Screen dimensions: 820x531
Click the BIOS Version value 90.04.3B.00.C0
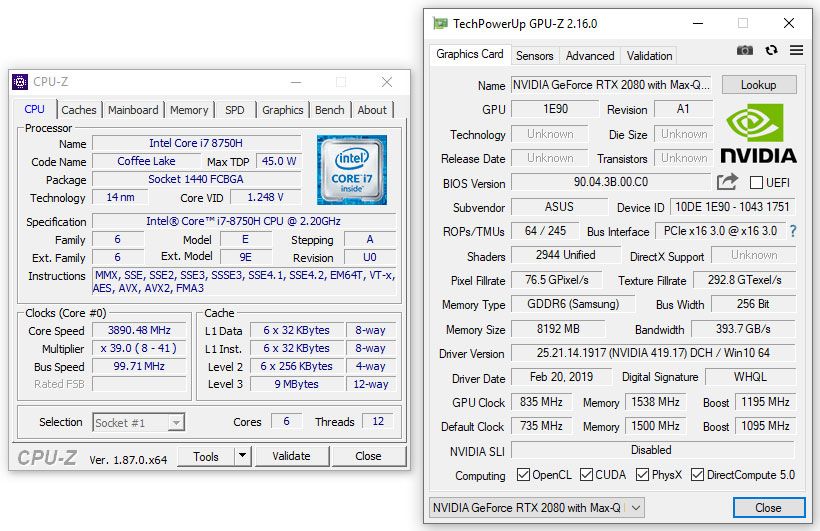(611, 182)
